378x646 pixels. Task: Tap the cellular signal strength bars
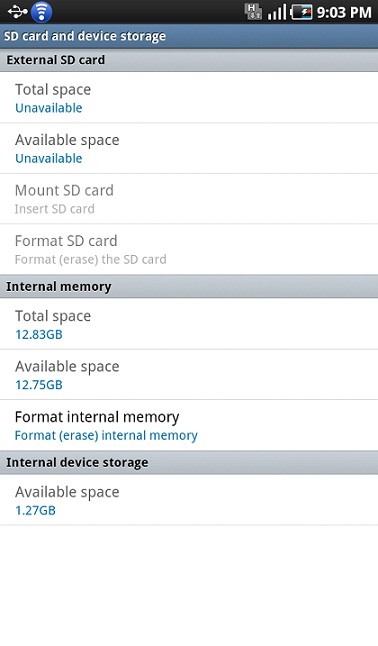click(277, 12)
